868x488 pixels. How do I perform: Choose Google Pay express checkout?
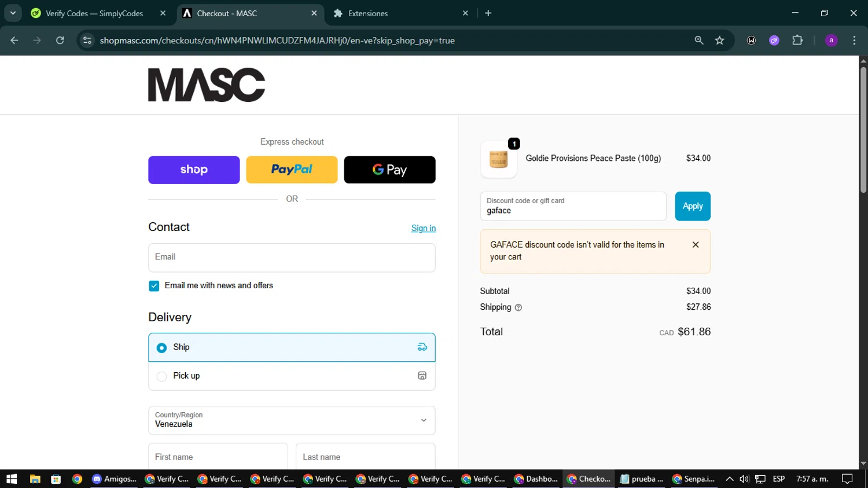point(389,170)
